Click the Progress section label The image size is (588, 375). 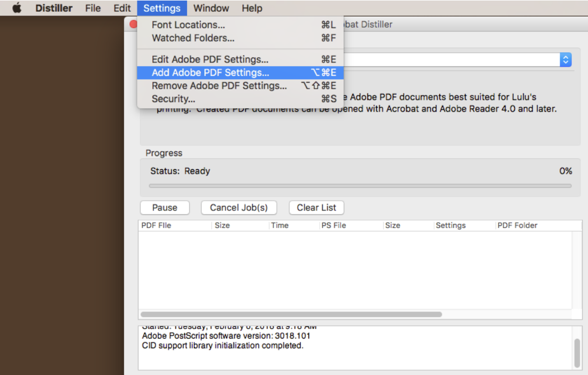pos(164,153)
